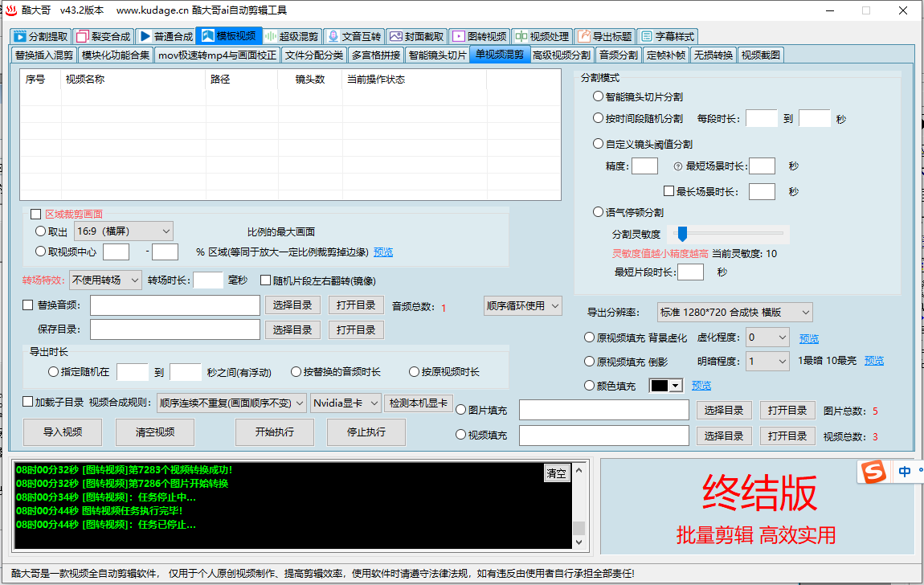Click the 裂变合成 tab icon
Viewport: 924px width, 585px height.
coord(83,36)
